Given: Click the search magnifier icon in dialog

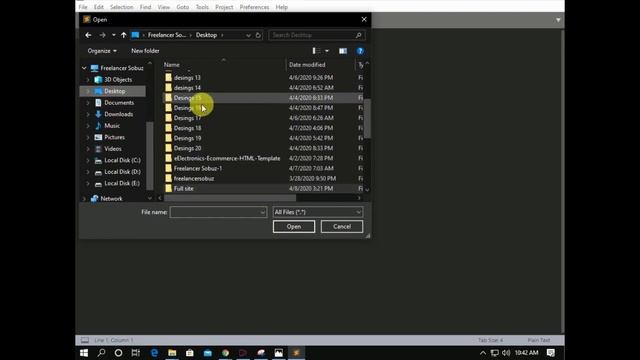Looking at the screenshot, I should tap(358, 35).
